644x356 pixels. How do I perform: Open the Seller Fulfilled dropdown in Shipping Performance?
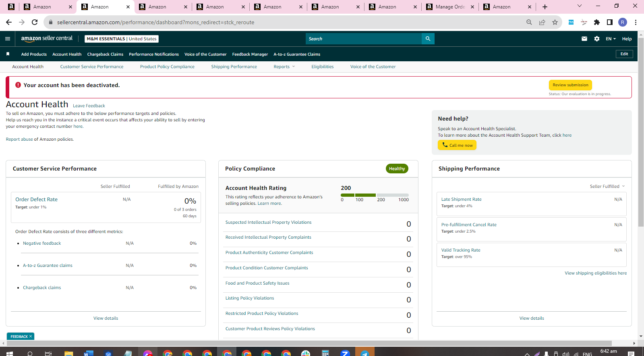click(607, 186)
